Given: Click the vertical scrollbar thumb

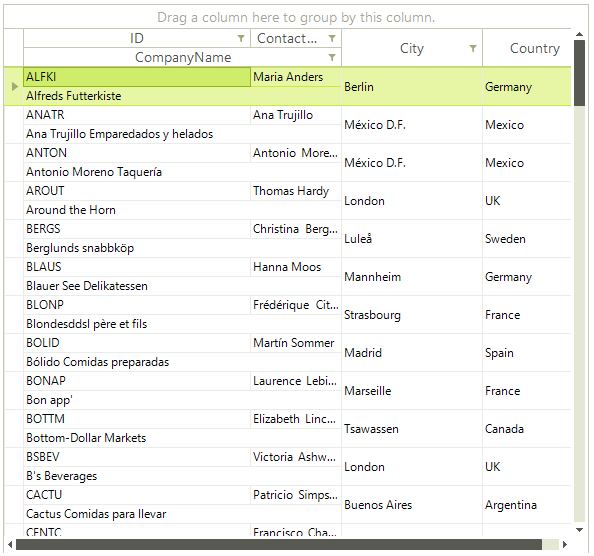Looking at the screenshot, I should point(579,73).
